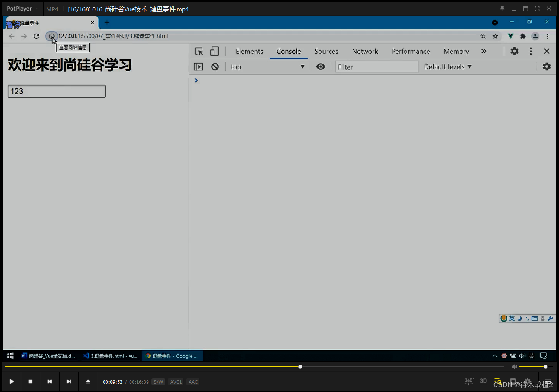
Task: Open a new browser tab
Action: (x=107, y=23)
